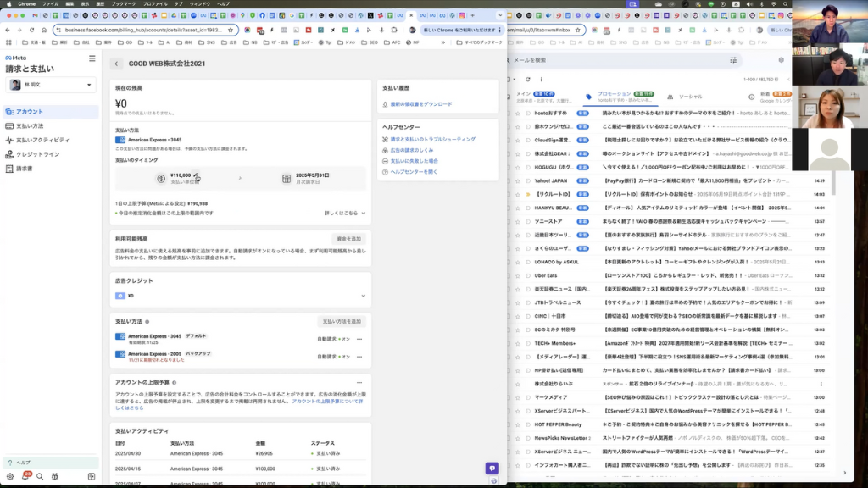Go back in the Chrome toolbar
The width and height of the screenshot is (868, 488).
7,30
